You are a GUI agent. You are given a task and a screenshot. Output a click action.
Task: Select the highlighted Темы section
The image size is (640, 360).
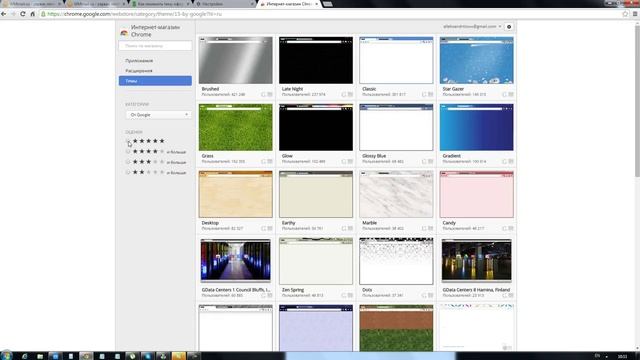coord(155,81)
